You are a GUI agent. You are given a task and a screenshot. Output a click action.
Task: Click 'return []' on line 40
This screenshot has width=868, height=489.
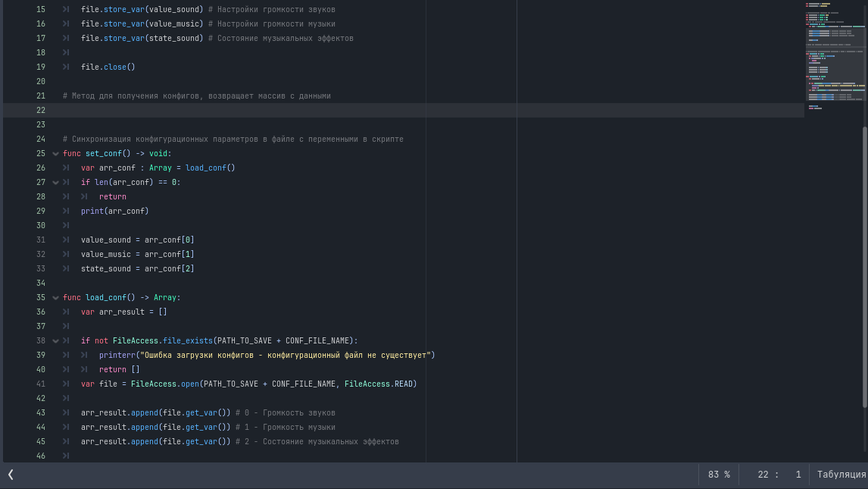pos(120,369)
